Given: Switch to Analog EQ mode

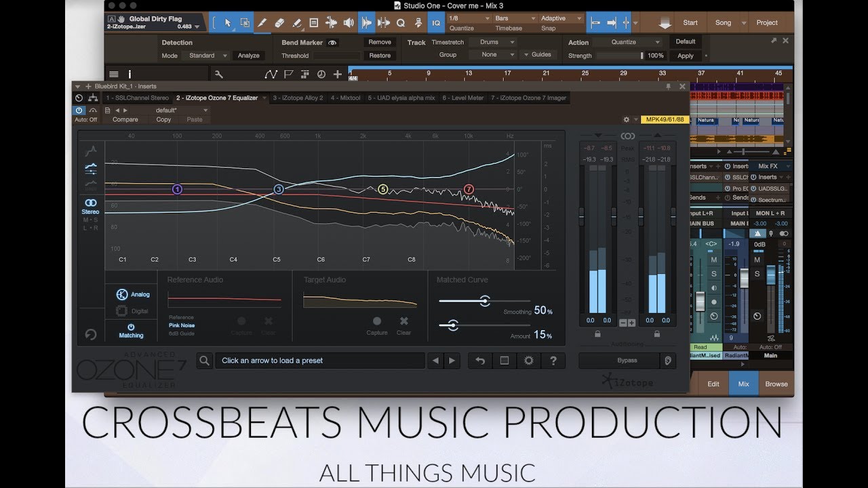Looking at the screenshot, I should click(132, 294).
